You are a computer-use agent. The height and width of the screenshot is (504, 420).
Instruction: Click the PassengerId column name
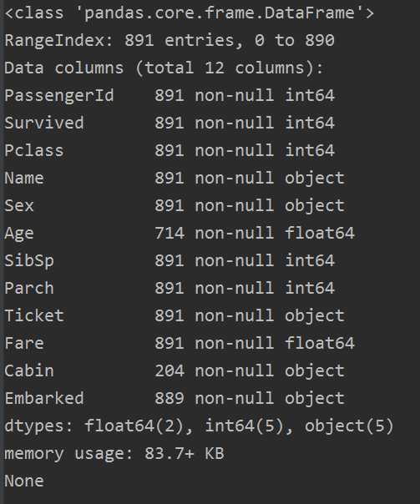(59, 96)
